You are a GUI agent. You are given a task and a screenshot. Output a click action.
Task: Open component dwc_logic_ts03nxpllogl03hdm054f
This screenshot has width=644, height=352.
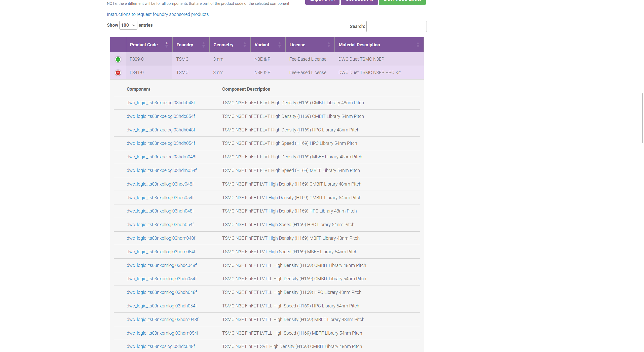coord(161,252)
